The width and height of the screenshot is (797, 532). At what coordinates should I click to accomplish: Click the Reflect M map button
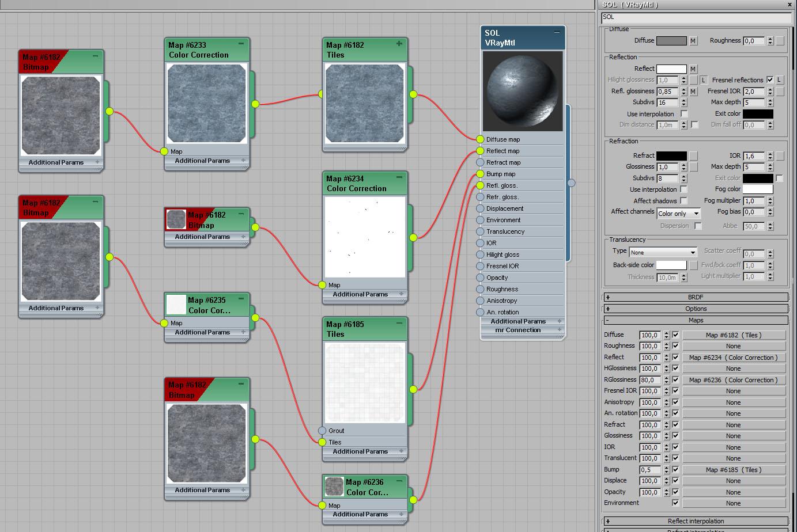point(693,69)
